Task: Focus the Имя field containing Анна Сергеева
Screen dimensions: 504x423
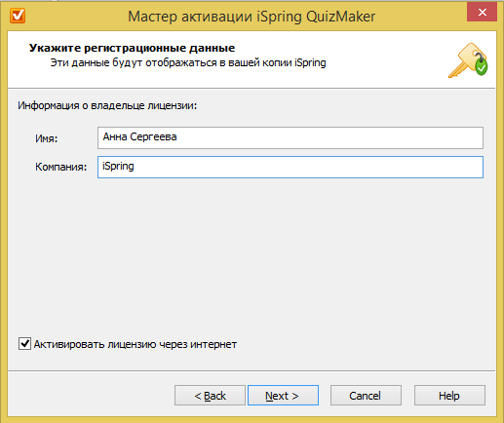Action: point(291,137)
